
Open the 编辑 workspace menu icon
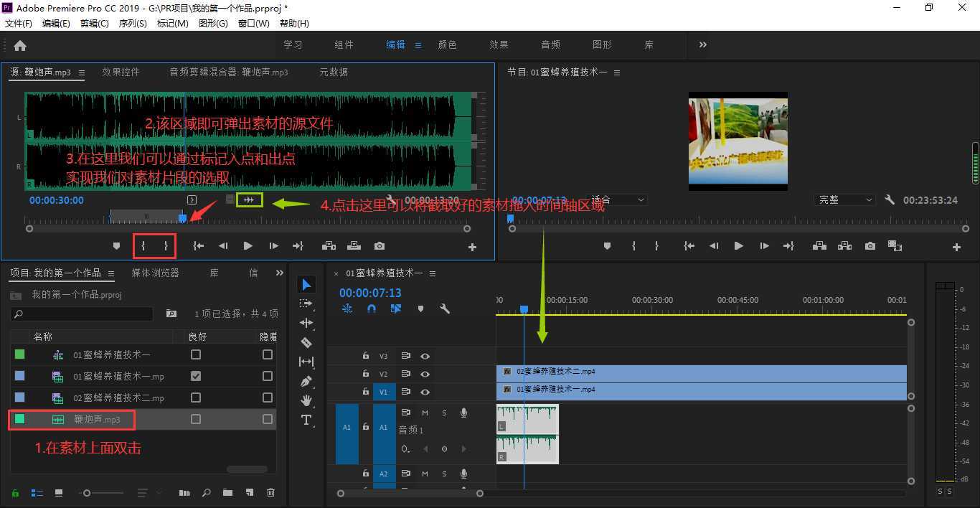418,45
